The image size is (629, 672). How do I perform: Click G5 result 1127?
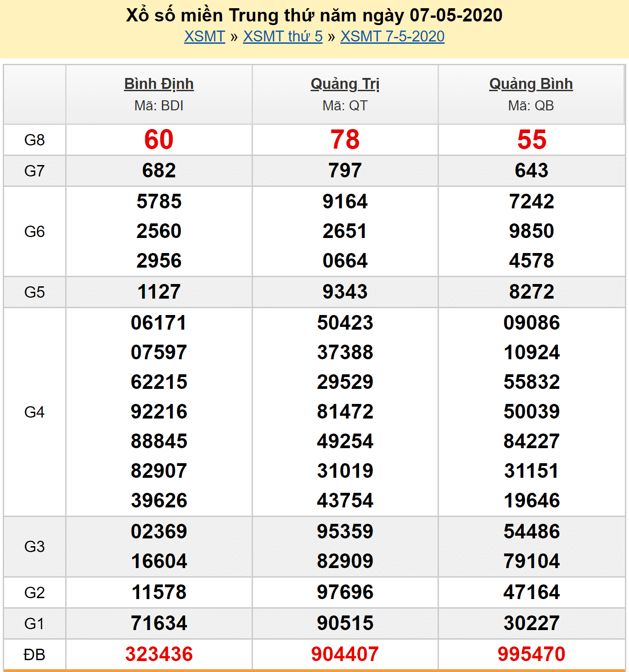tap(159, 292)
